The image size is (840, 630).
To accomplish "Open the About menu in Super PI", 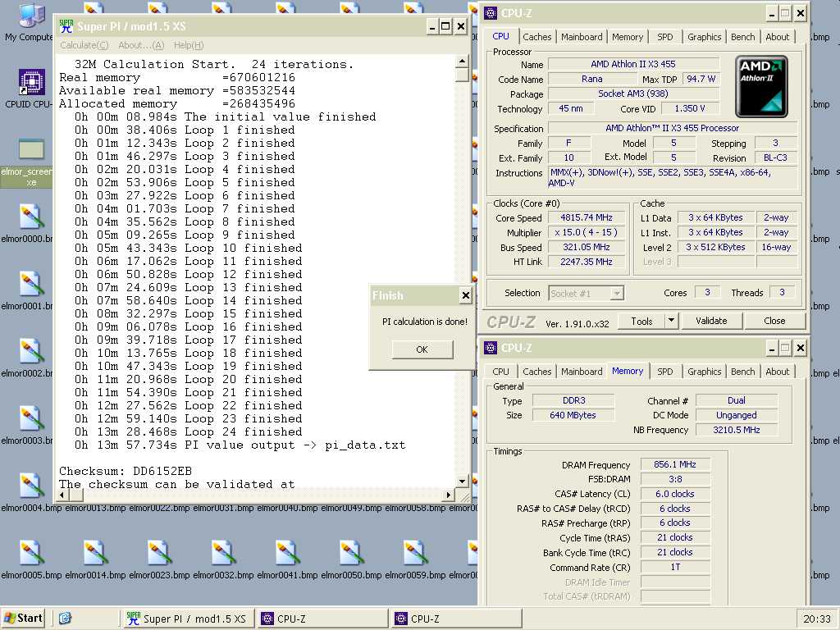I will click(141, 46).
